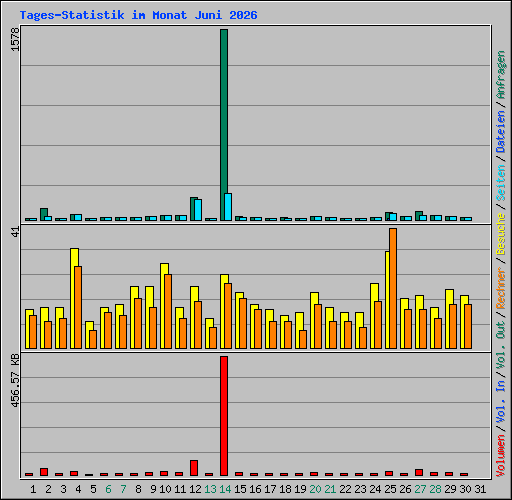
Task: Click the red Volumen bar for day 2
Action: 44,472
